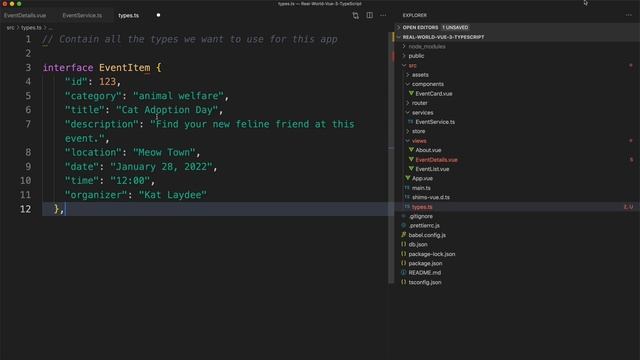Image resolution: width=640 pixels, height=360 pixels.
Task: Click JSON braces icon beside db.json
Action: 403,244
